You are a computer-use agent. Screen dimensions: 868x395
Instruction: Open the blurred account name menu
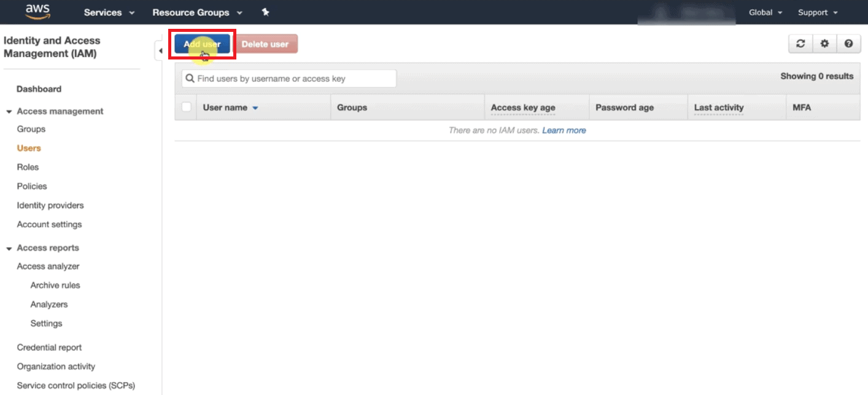click(x=686, y=13)
